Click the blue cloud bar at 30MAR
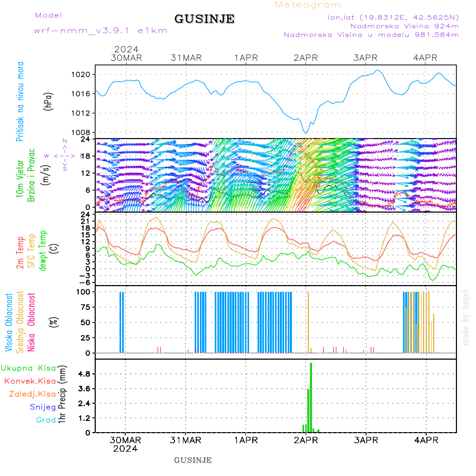The width and height of the screenshot is (476, 476). (122, 323)
